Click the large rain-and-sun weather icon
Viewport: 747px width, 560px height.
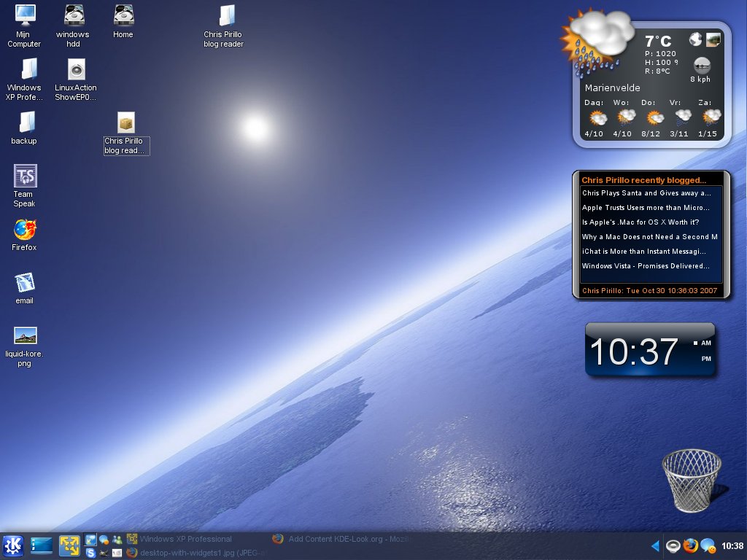(x=597, y=42)
